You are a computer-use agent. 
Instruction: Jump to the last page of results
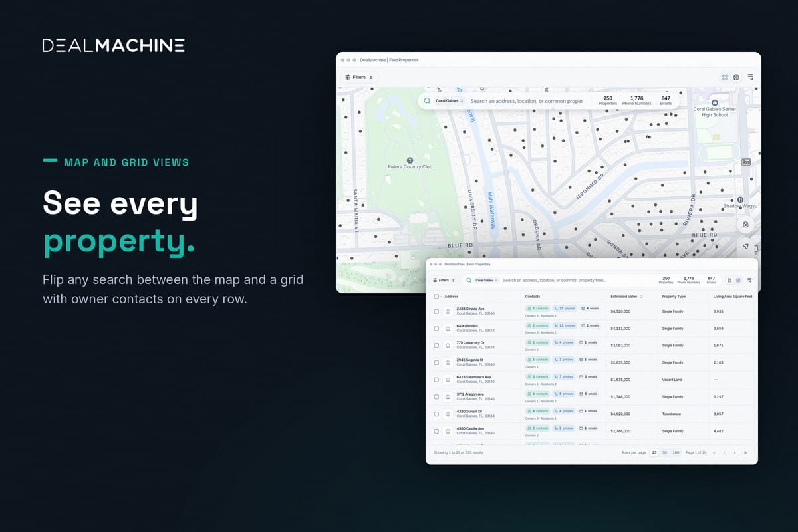[745, 452]
